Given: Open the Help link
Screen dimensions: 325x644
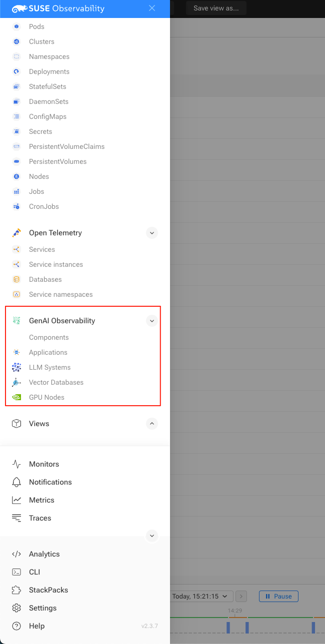Looking at the screenshot, I should coord(36,626).
